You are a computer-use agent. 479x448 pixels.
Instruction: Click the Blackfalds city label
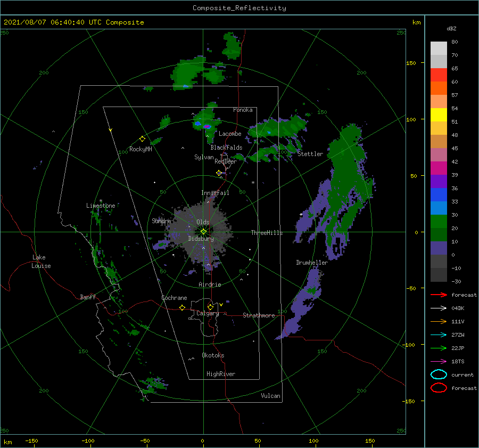[226, 148]
